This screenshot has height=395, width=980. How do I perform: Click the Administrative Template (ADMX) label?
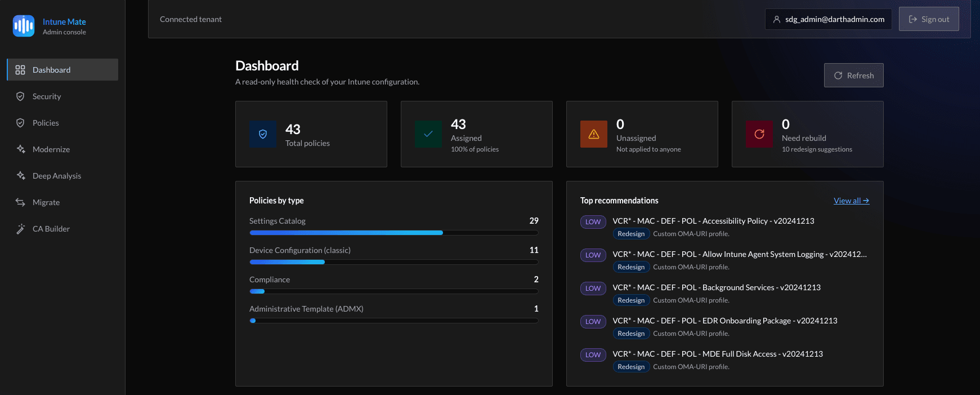[306, 309]
